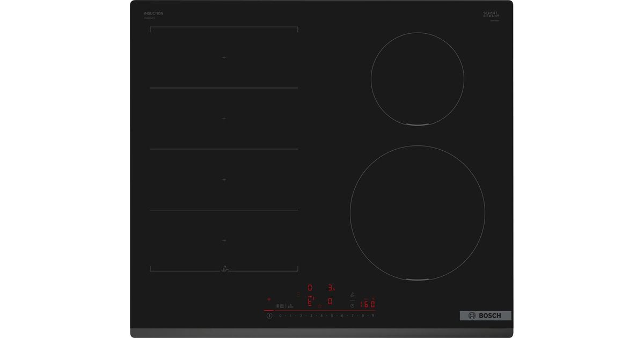Tap the flex zone selector symbol near Wi-Fi

(279, 306)
